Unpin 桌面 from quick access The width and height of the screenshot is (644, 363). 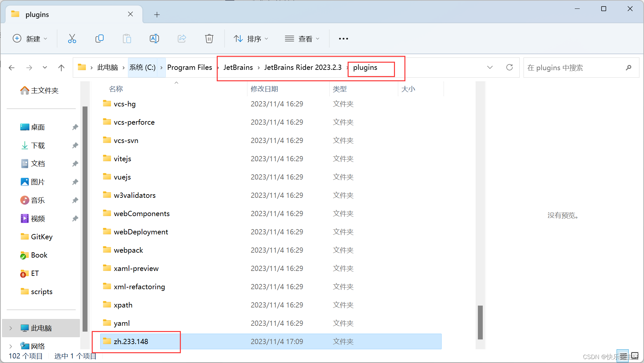tap(75, 127)
